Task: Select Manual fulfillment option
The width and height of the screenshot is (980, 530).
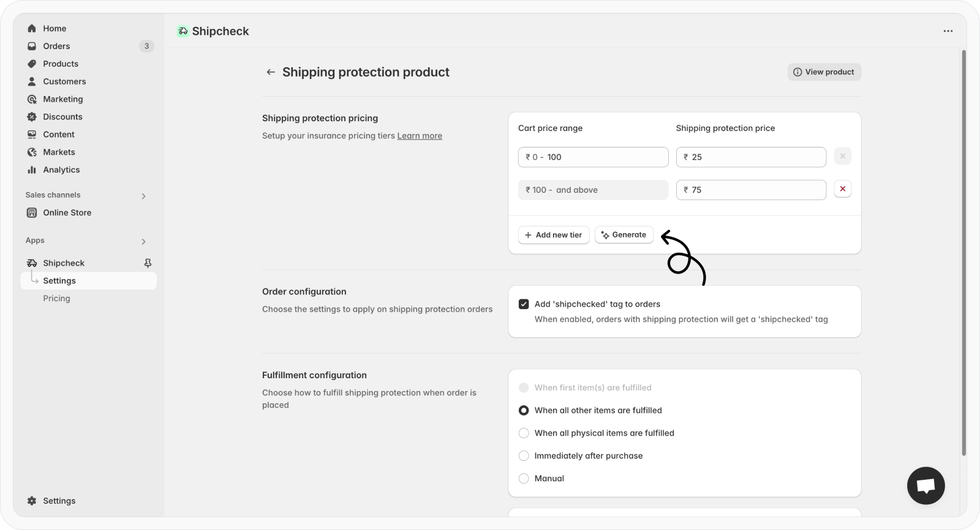Action: click(524, 478)
